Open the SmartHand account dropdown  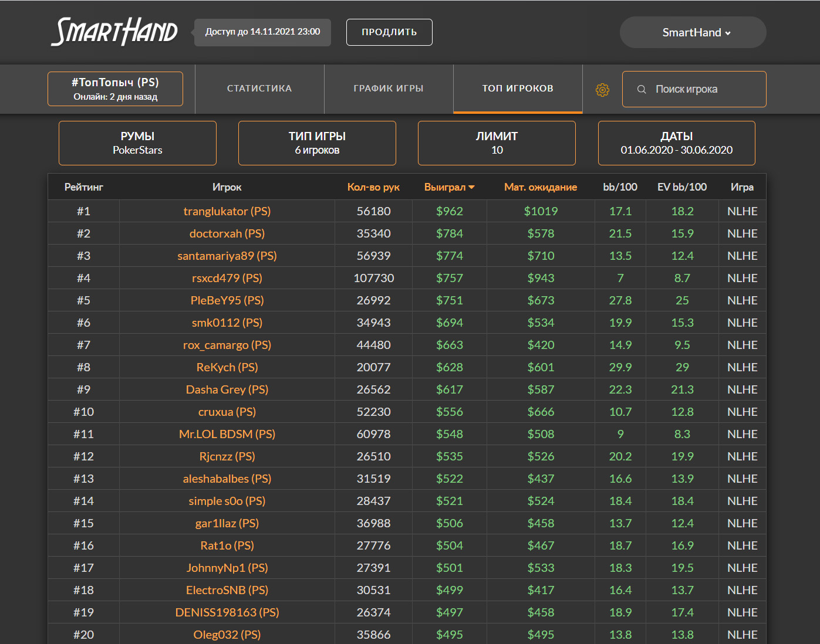(x=693, y=32)
